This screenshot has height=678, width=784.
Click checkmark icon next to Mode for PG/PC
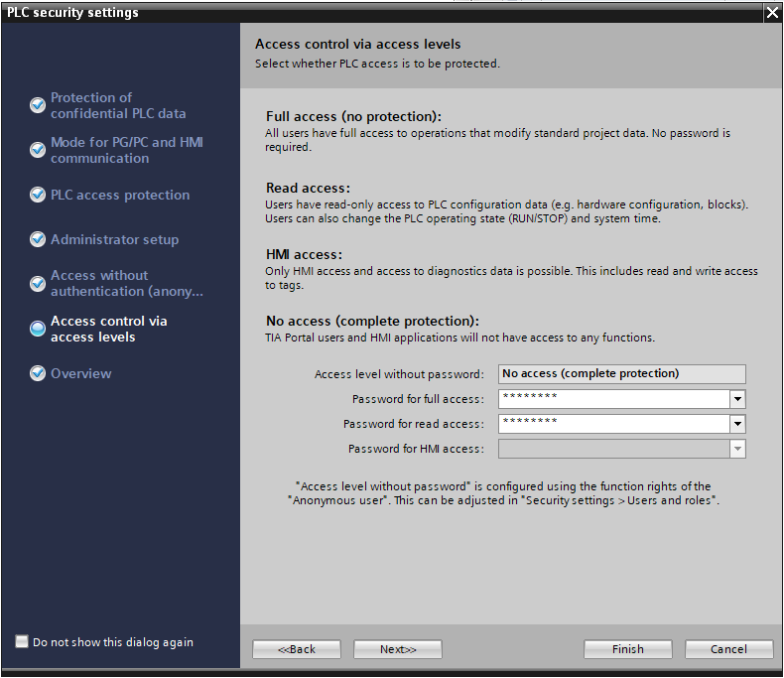coord(38,149)
